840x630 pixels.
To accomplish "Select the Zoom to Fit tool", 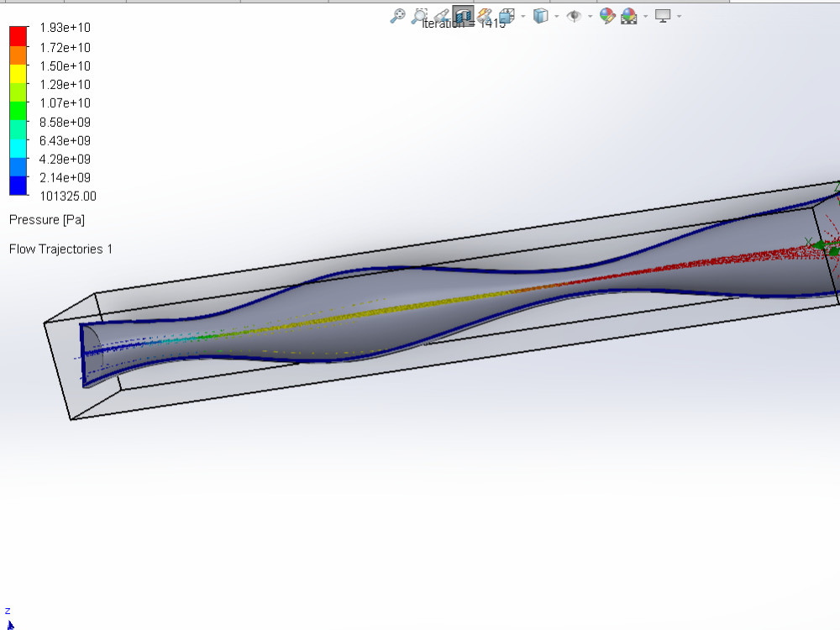I will [398, 15].
